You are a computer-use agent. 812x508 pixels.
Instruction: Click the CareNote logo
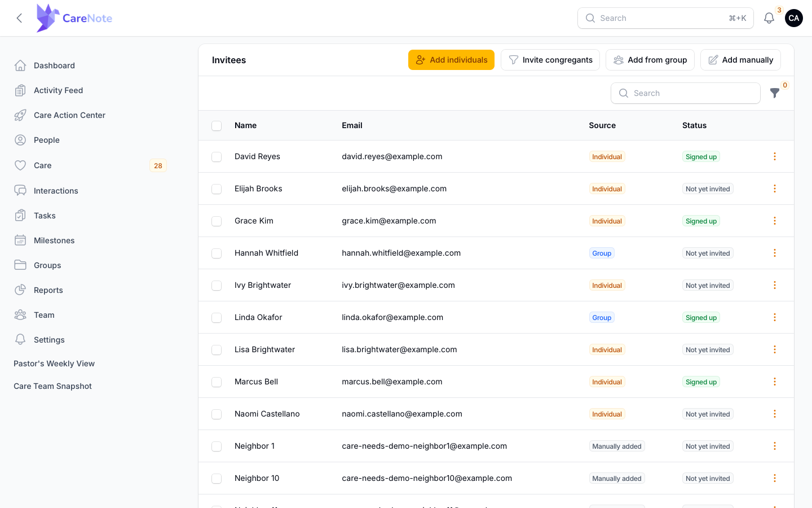tap(74, 18)
